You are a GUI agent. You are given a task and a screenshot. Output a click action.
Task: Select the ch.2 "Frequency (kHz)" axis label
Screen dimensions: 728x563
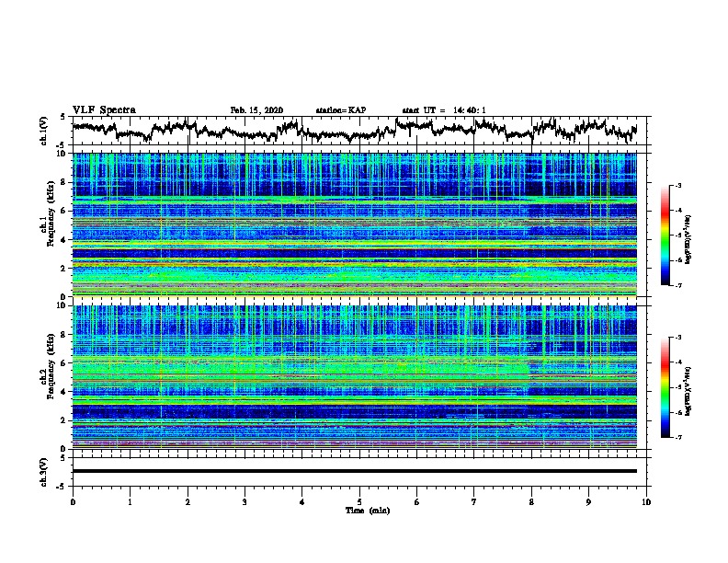coord(51,366)
